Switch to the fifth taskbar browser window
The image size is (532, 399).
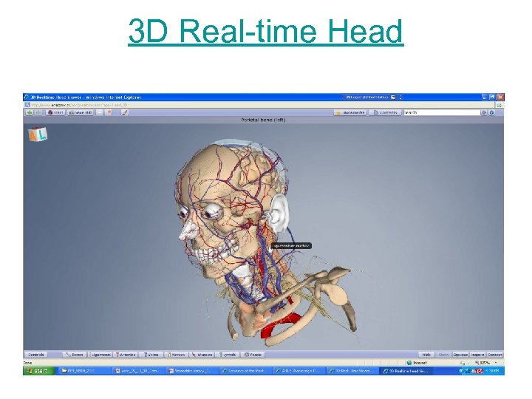[299, 371]
